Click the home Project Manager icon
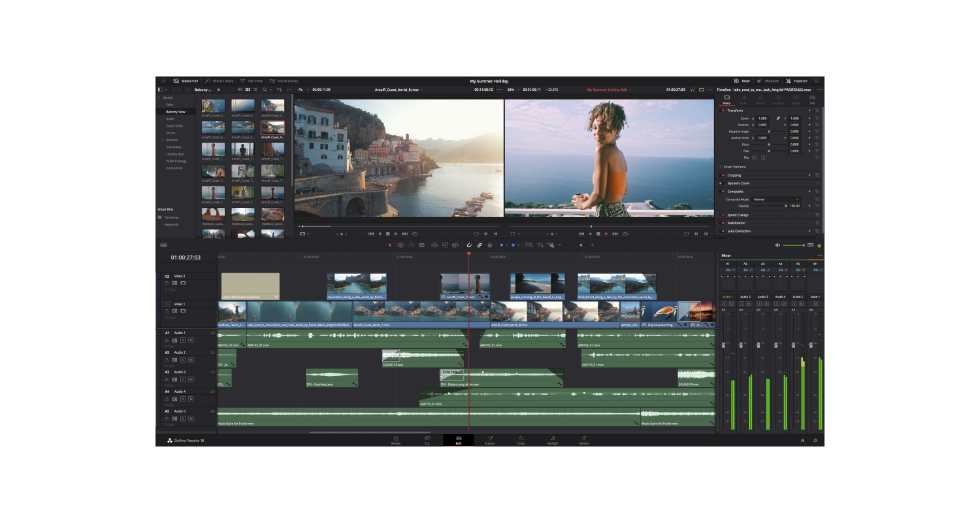Viewport: 980px width, 523px height. (803, 441)
